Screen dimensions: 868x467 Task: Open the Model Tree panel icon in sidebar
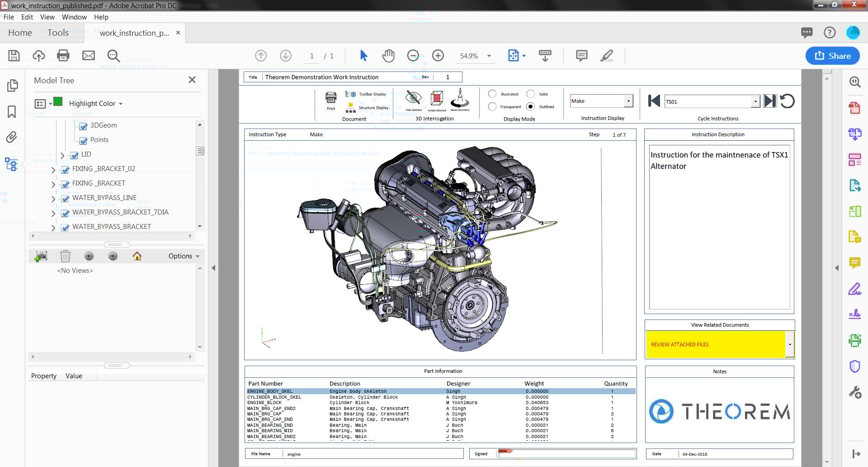pos(12,164)
